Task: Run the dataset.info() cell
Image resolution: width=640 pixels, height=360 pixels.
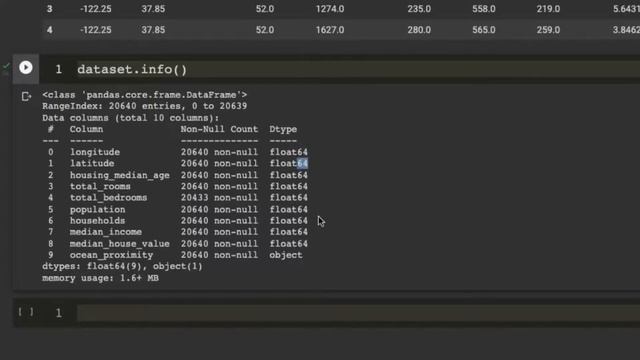Action: [26, 67]
